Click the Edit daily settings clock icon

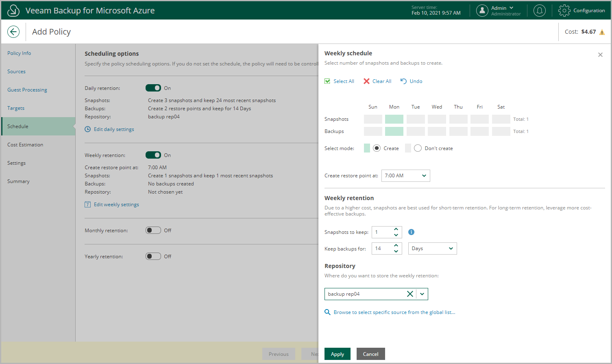88,129
